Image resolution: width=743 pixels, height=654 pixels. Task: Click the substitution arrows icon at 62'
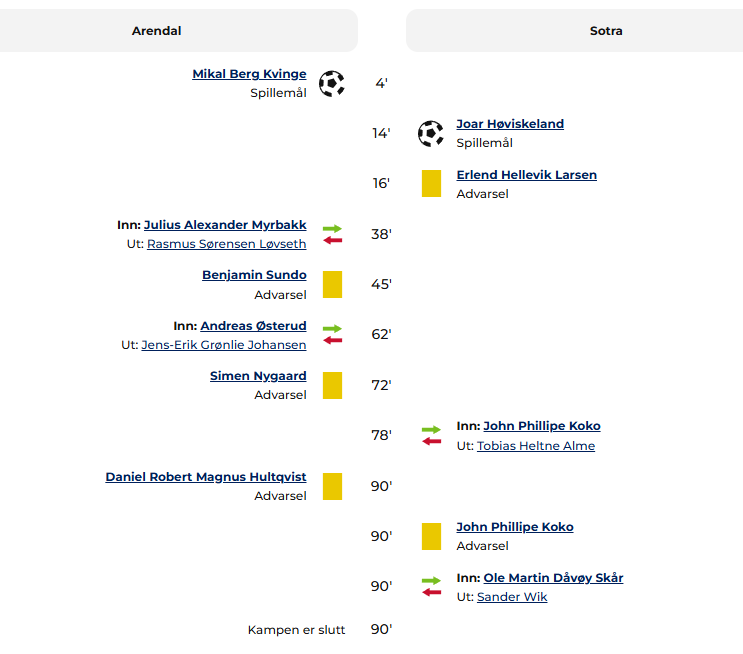click(x=332, y=334)
